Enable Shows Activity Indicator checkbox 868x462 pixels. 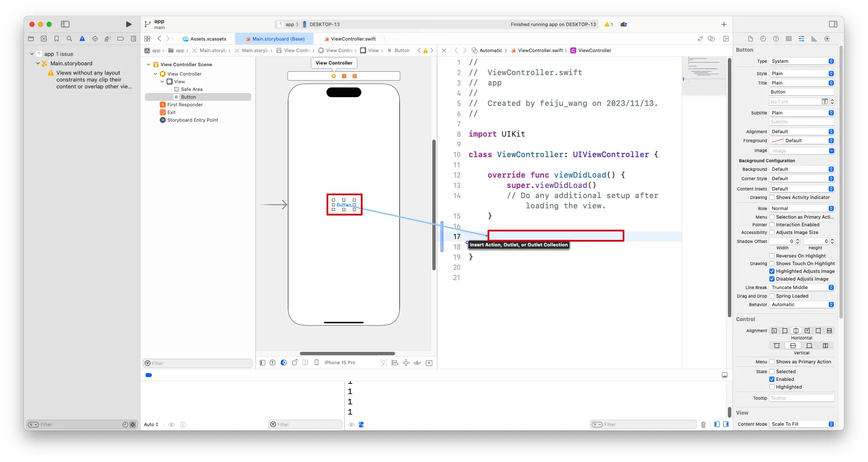[x=772, y=197]
